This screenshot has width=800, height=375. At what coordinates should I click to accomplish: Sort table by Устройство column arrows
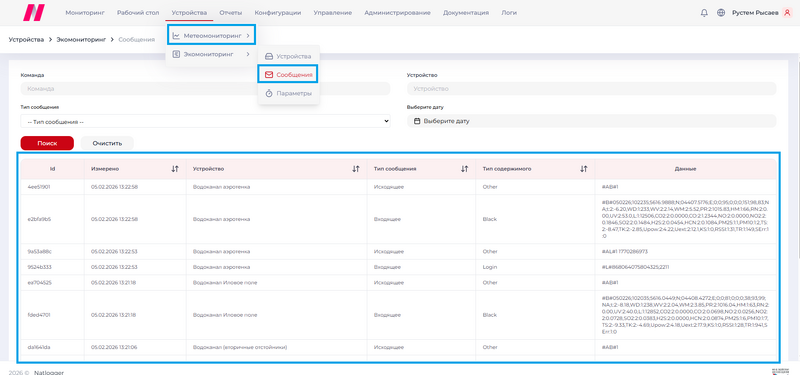tap(356, 169)
